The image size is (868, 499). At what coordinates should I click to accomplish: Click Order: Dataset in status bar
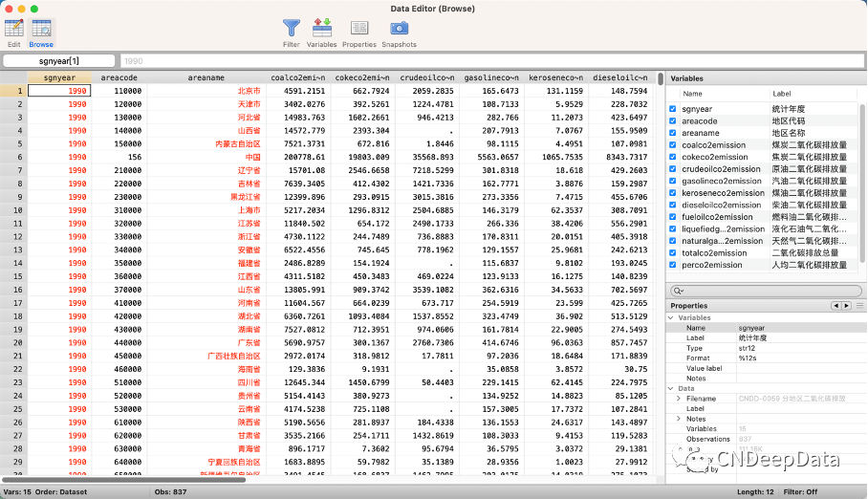pos(61,491)
